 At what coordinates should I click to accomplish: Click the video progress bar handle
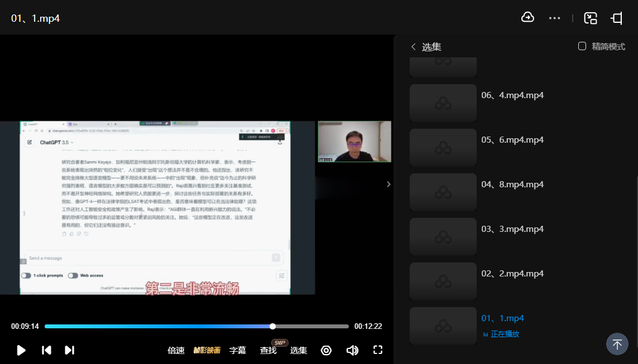tap(272, 326)
